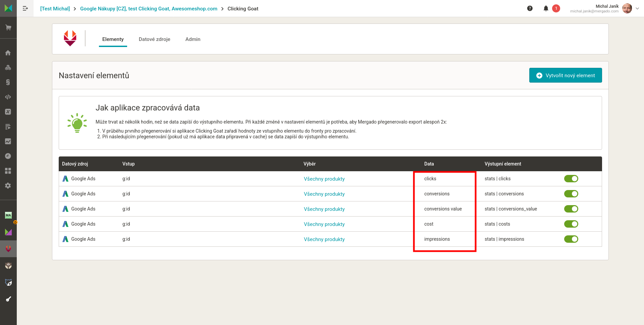
Task: Open the variables x icon in sidebar
Action: [8, 112]
